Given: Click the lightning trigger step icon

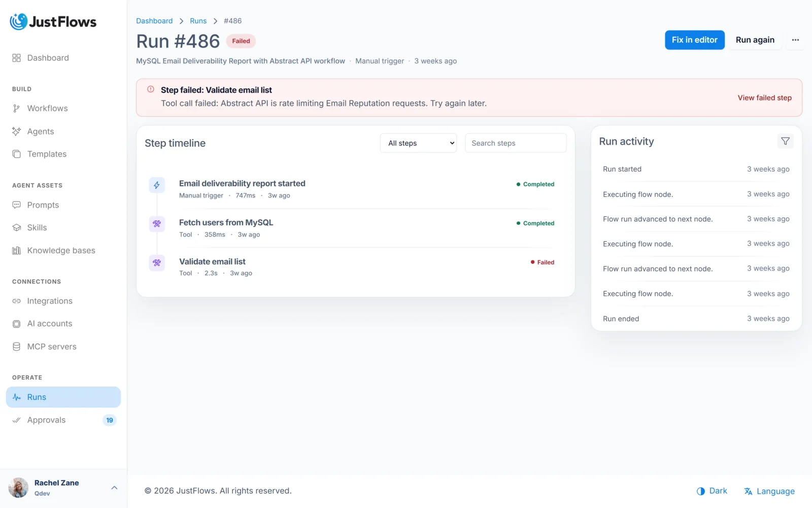Looking at the screenshot, I should 157,185.
